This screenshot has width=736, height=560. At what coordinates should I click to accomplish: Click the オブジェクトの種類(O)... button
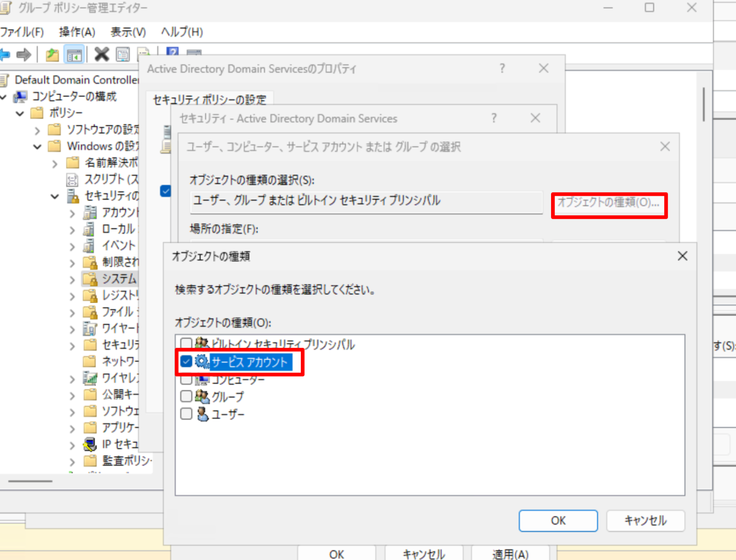pos(609,202)
